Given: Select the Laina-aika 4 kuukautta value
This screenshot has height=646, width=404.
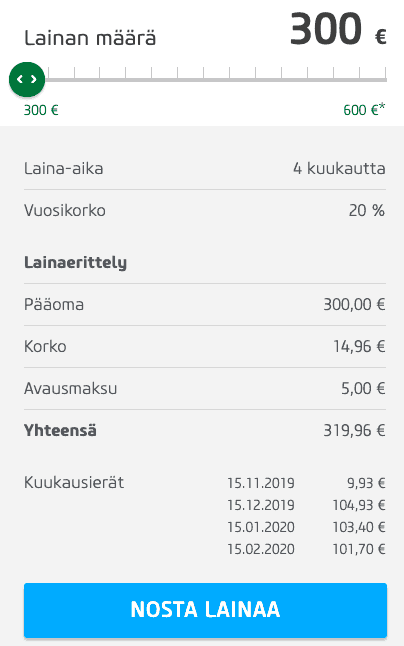Looking at the screenshot, I should click(x=339, y=169).
